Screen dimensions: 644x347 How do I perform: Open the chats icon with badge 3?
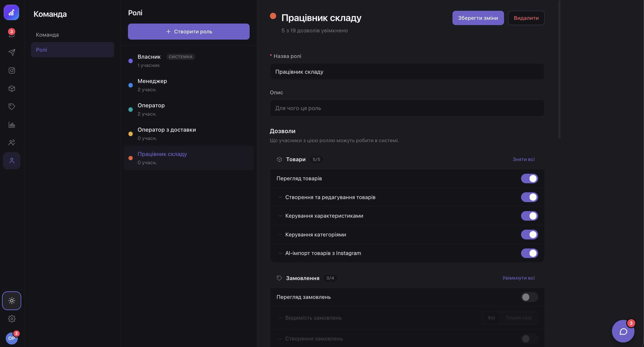(12, 34)
